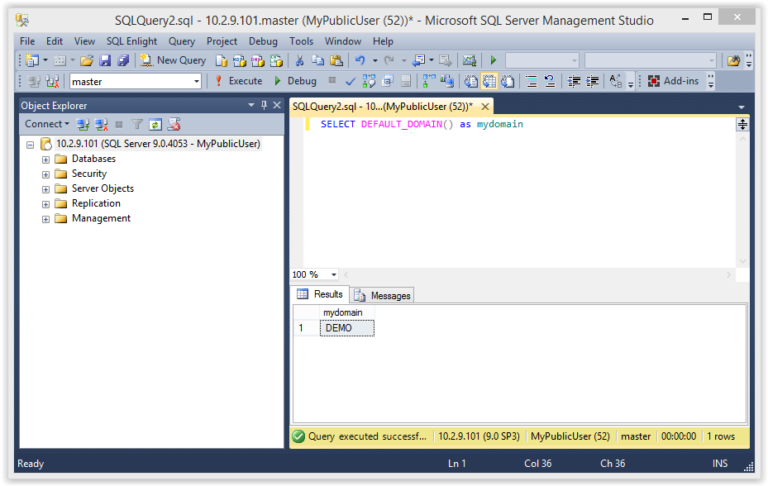Expand the Management folder
768x486 pixels.
coord(46,219)
